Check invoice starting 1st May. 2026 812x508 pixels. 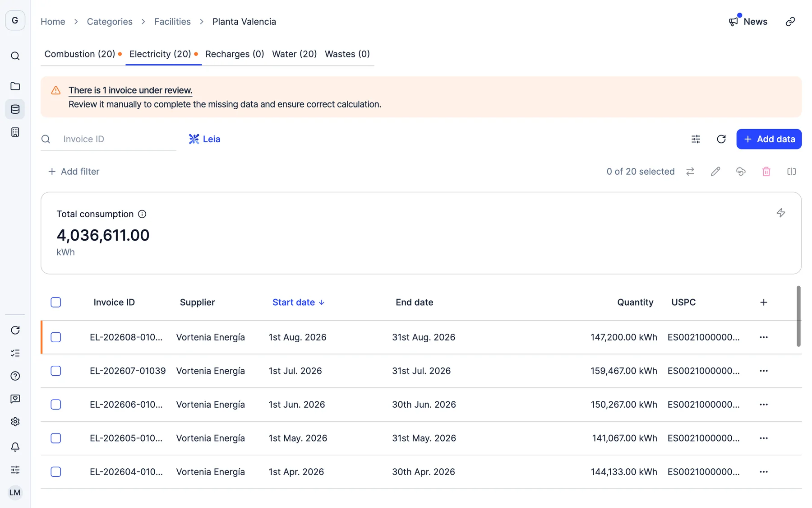(x=56, y=438)
